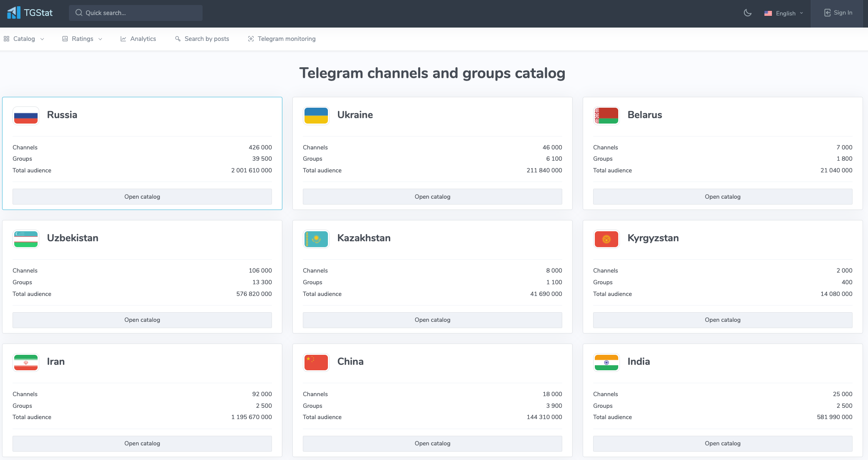Image resolution: width=868 pixels, height=460 pixels.
Task: Open catalog for India
Action: [723, 443]
